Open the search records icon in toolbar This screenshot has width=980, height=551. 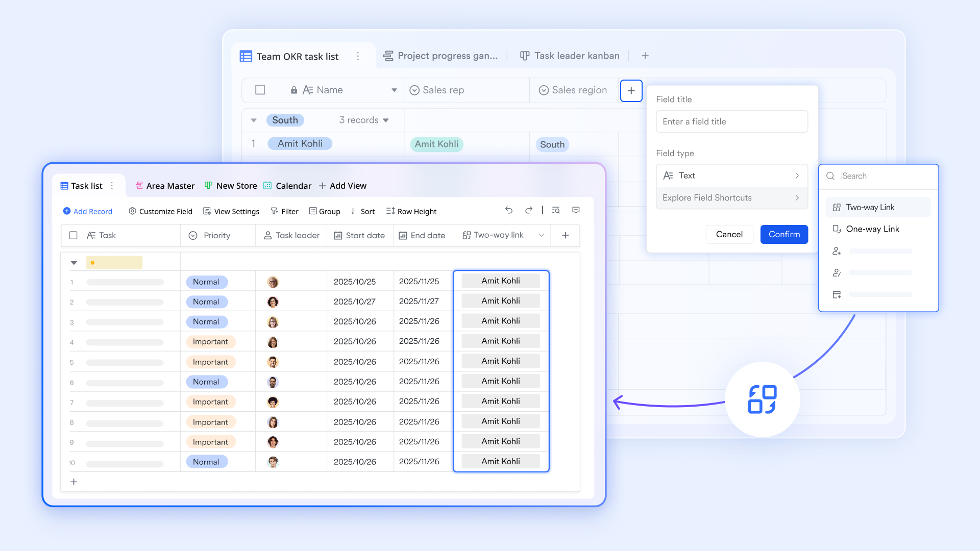tap(556, 210)
